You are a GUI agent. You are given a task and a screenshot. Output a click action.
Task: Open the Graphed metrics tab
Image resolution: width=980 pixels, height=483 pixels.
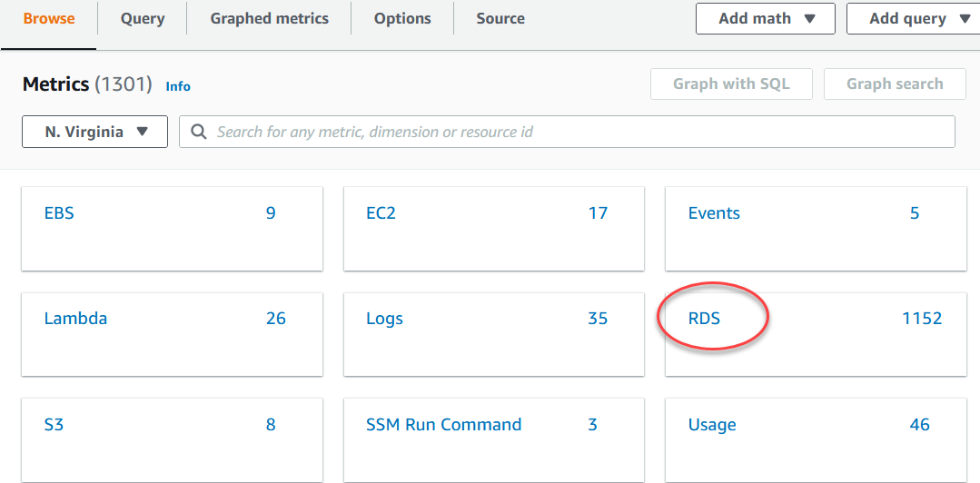pos(269,18)
